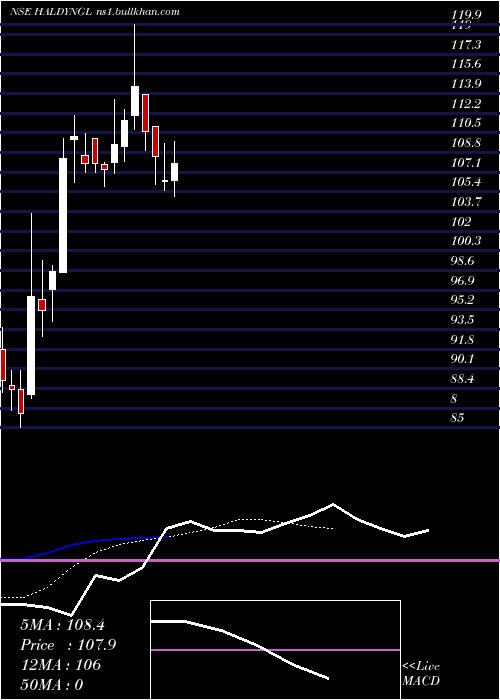Click the 107.1 price axis label

click(x=466, y=163)
